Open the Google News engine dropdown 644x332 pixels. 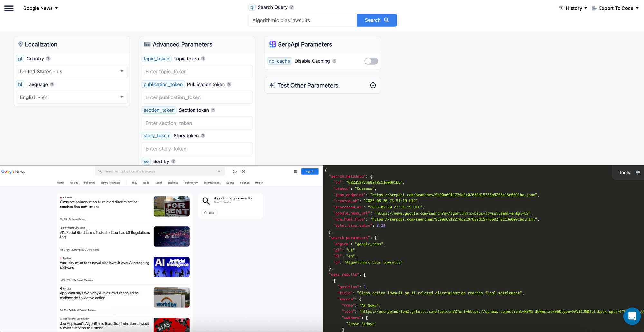41,8
